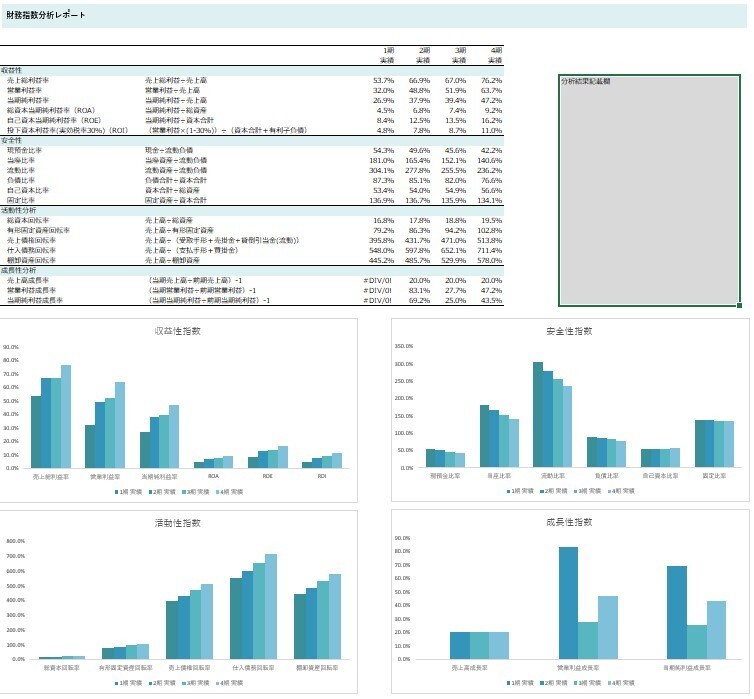Screen dimensions: 754x699
Task: Click the tallest 仕入債務回転率 bar in 活動性指数 chart
Action: [x=271, y=606]
